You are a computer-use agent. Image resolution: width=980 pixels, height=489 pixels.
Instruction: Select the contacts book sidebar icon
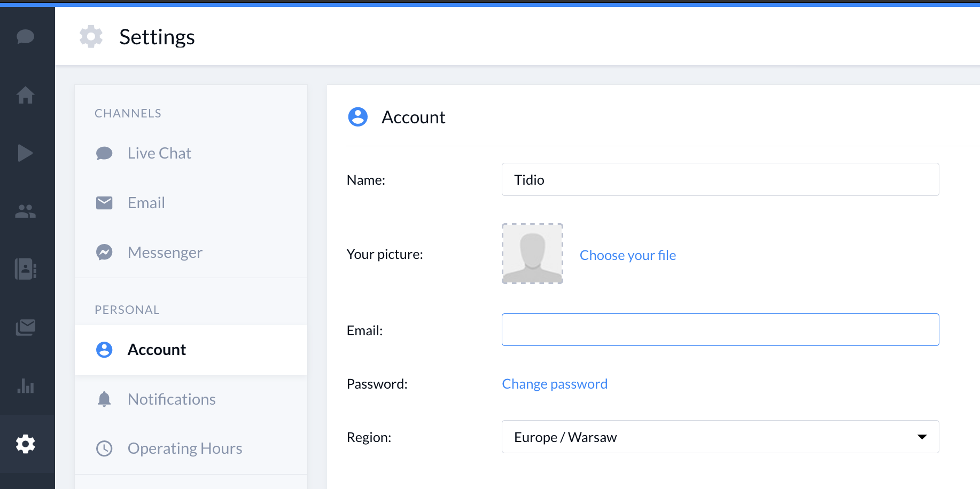coord(25,270)
